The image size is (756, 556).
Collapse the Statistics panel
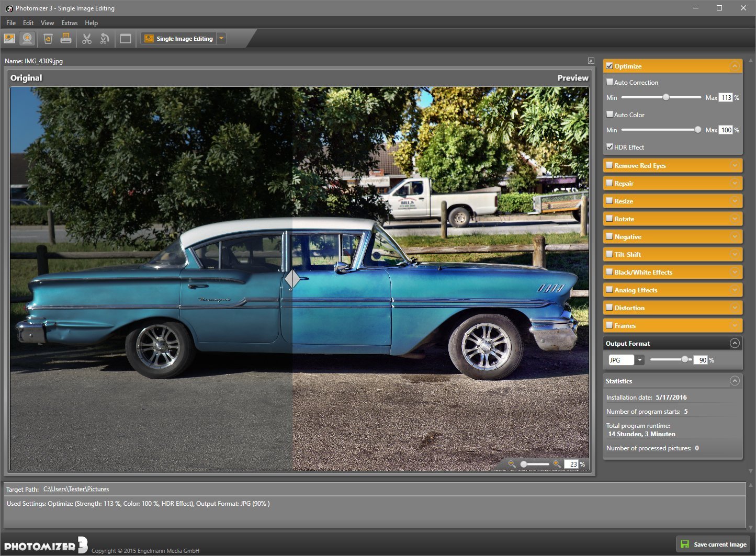tap(735, 381)
